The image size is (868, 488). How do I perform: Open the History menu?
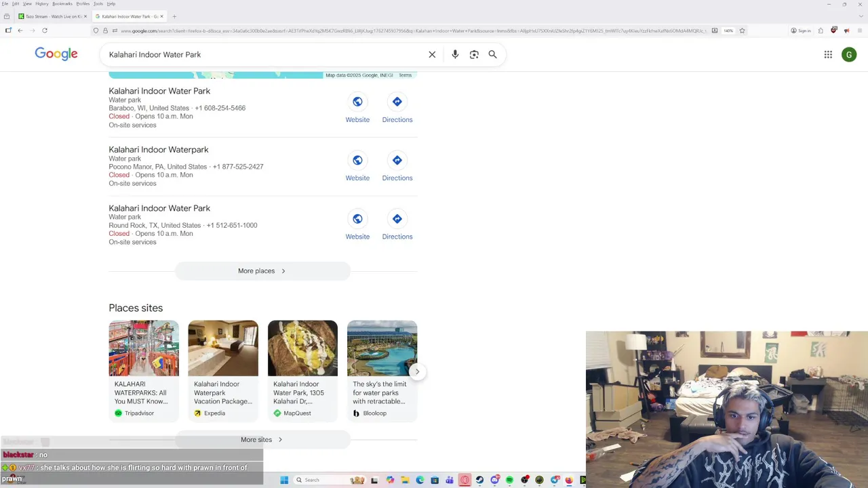point(42,3)
